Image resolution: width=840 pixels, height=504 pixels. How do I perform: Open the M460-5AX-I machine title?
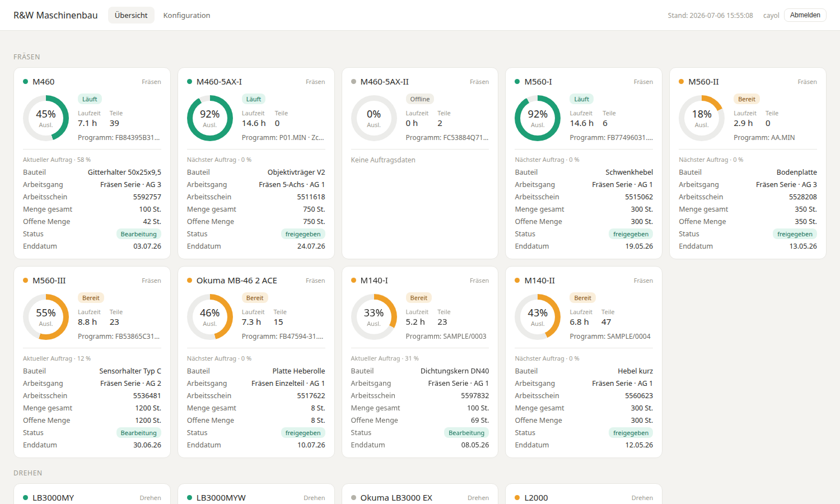point(219,82)
